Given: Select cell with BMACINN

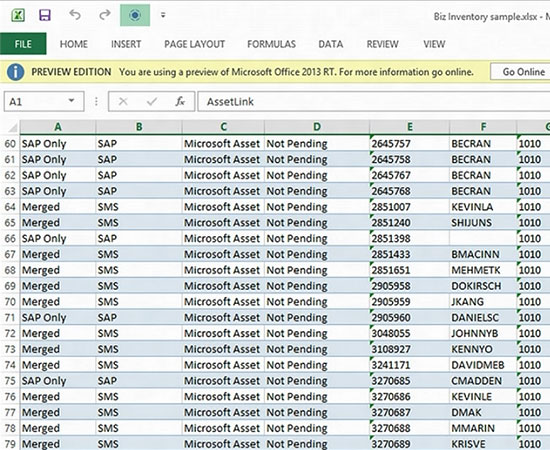Looking at the screenshot, I should [x=483, y=254].
